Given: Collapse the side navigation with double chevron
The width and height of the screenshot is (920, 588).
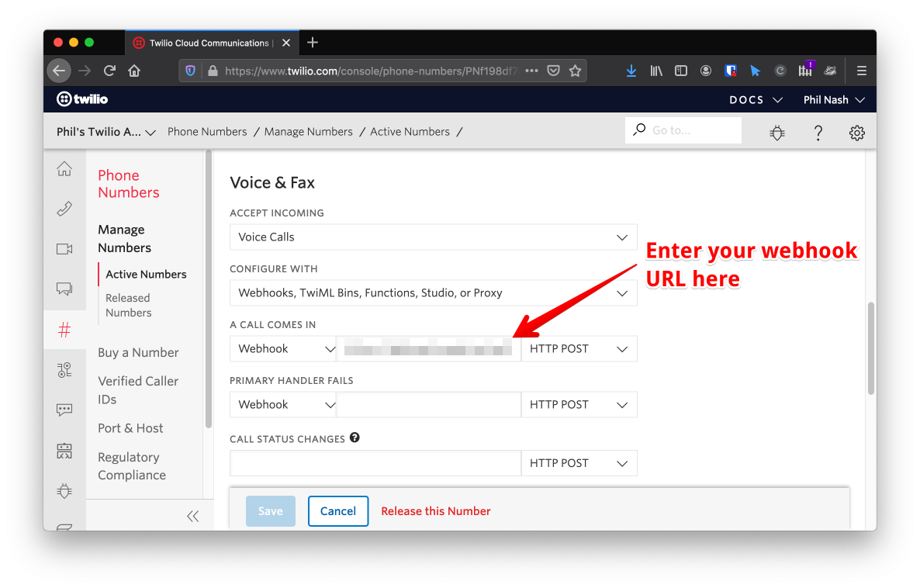Looking at the screenshot, I should tap(192, 517).
